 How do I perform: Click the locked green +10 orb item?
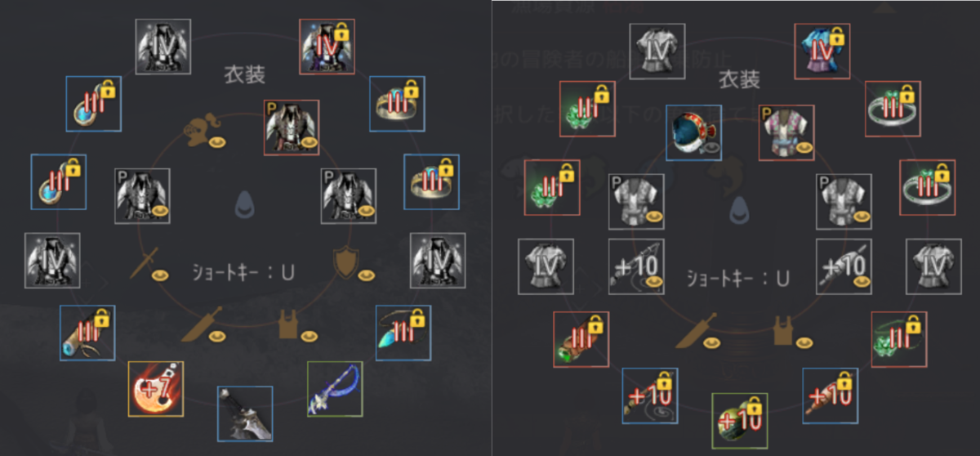[739, 420]
